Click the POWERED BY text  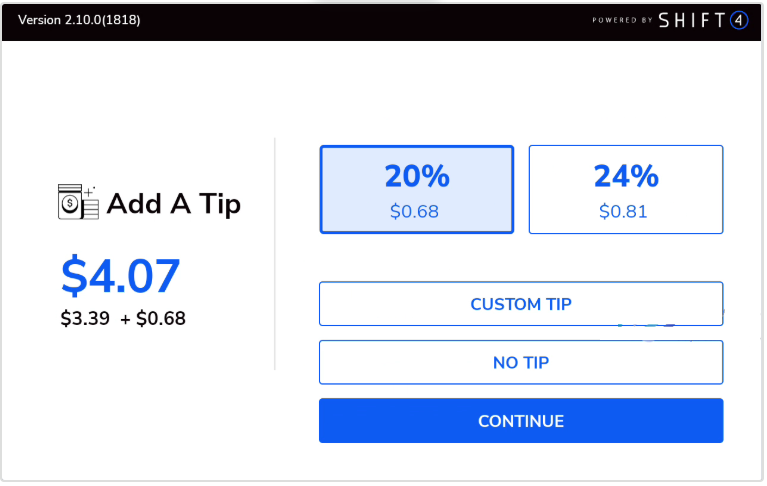click(621, 20)
